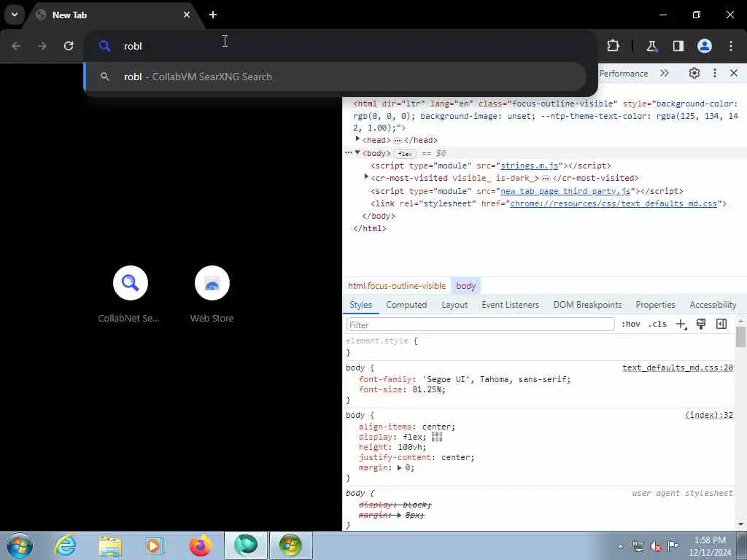Toggle the .cls class editor
This screenshot has width=747, height=560.
tap(657, 324)
